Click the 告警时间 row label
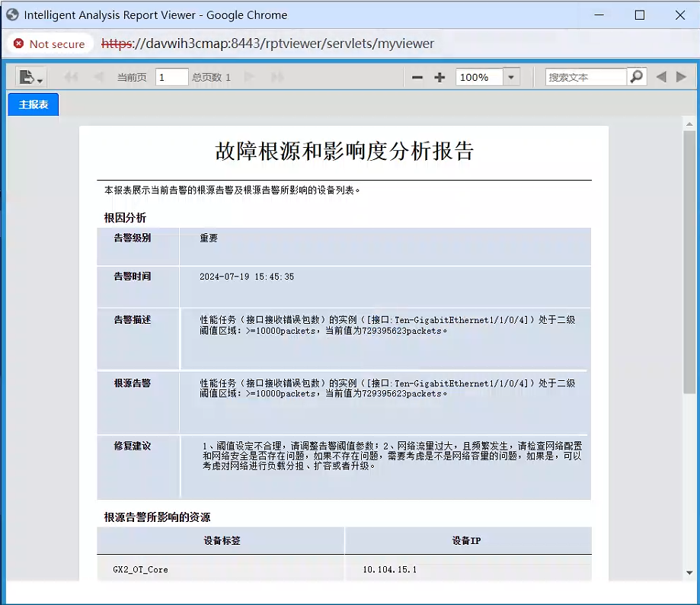 (132, 277)
